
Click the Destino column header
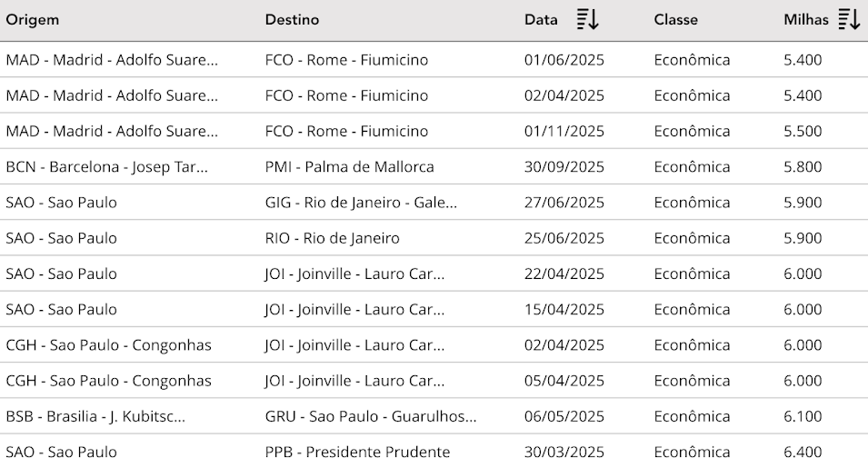point(292,20)
